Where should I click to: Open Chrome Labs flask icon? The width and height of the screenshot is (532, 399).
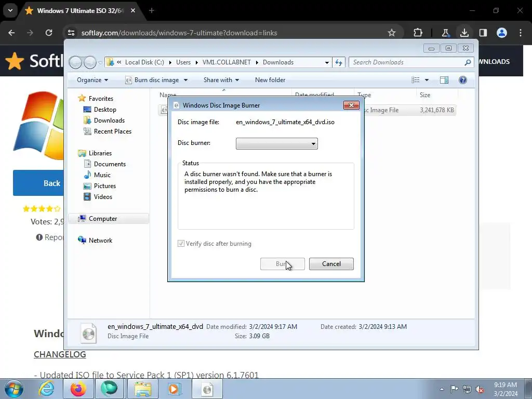pos(445,33)
